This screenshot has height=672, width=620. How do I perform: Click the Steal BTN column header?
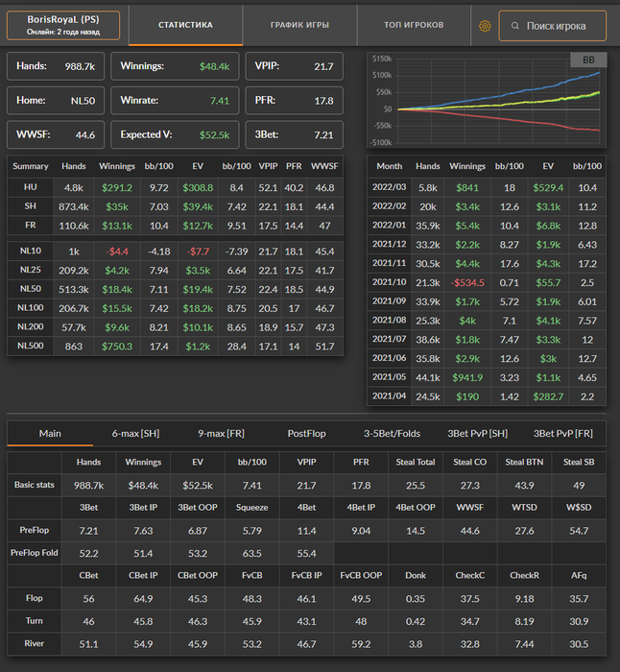coord(524,463)
